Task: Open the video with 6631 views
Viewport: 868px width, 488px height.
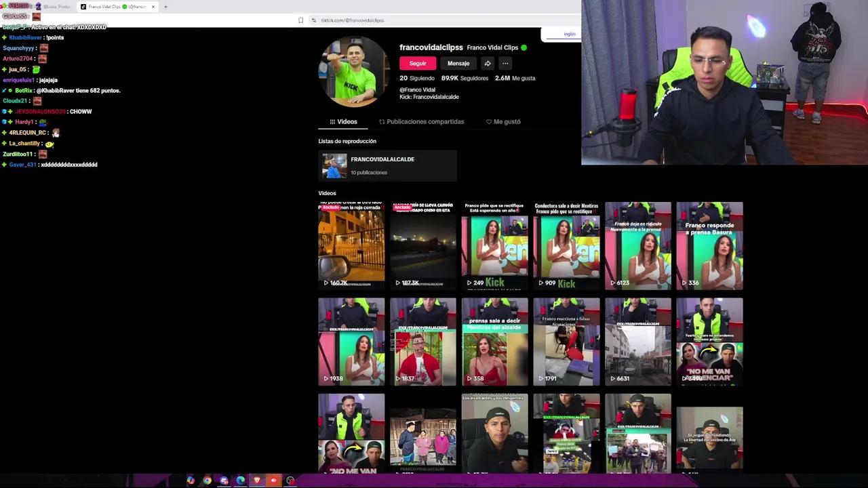Action: tap(638, 342)
